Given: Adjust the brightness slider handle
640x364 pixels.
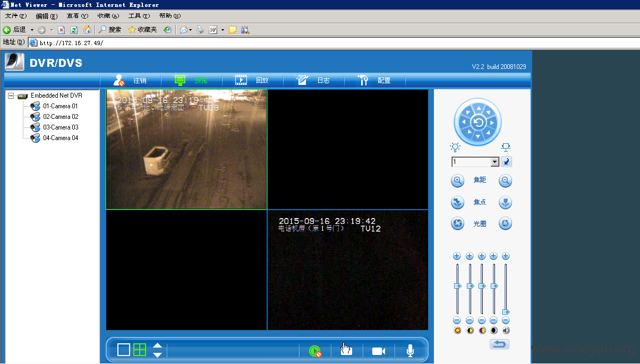Looking at the screenshot, I should (x=458, y=286).
